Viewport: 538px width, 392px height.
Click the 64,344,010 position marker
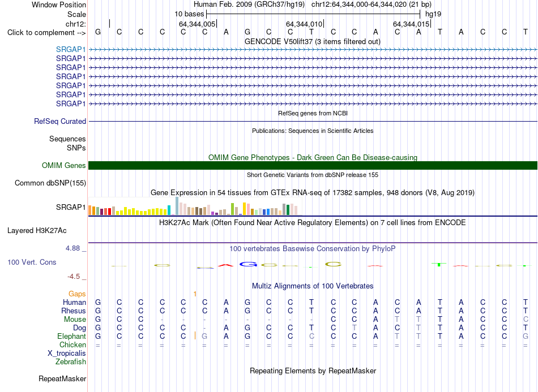[304, 24]
